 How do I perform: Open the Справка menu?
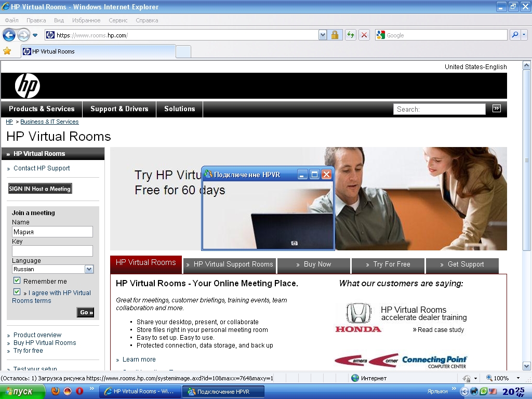coord(147,20)
